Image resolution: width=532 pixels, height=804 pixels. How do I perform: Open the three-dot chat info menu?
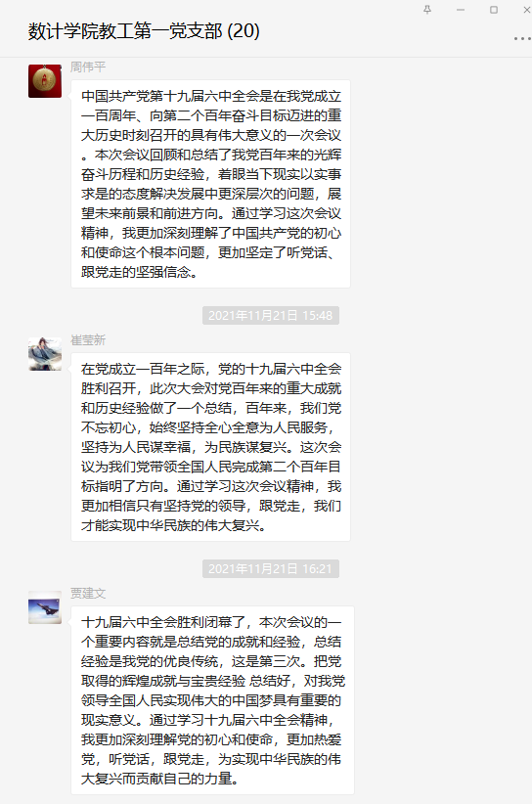click(522, 38)
